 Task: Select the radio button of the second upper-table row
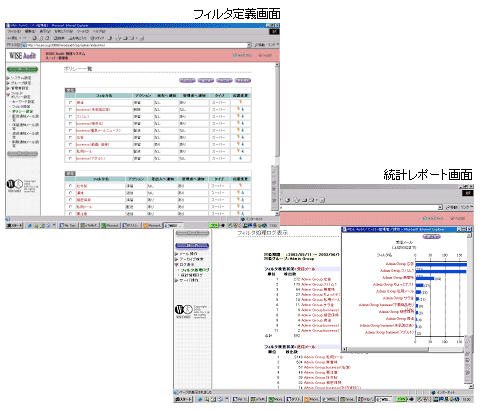tap(70, 109)
